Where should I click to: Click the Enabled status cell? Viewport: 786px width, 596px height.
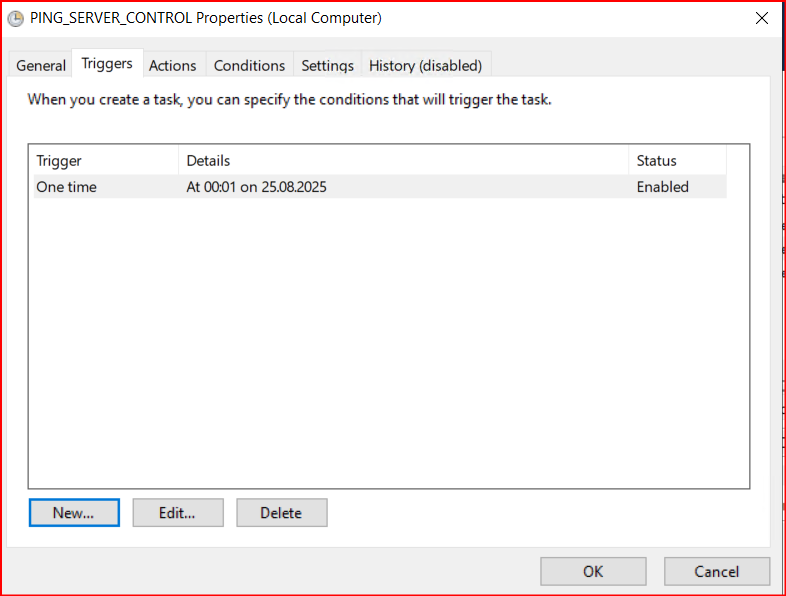point(663,187)
